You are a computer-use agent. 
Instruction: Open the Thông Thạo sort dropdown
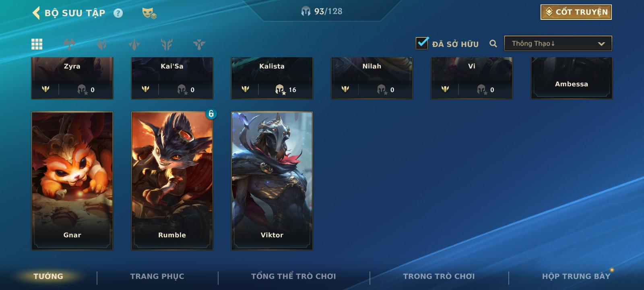(558, 43)
